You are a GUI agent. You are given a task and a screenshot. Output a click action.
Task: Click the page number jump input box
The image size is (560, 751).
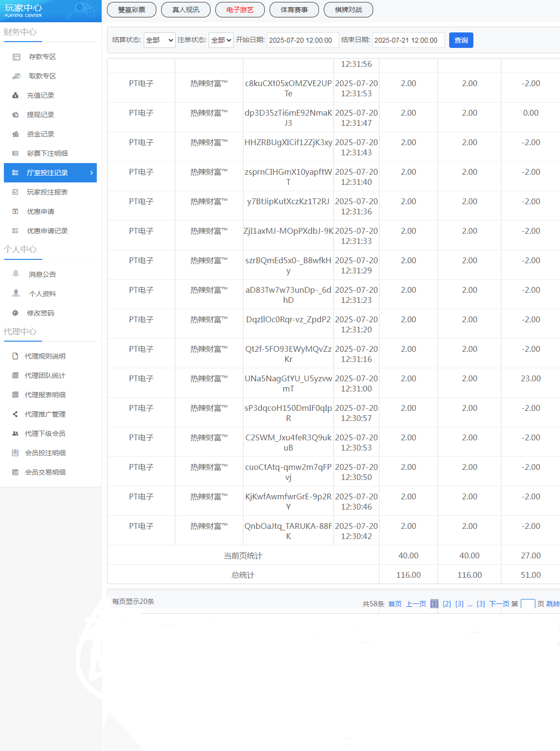point(528,604)
